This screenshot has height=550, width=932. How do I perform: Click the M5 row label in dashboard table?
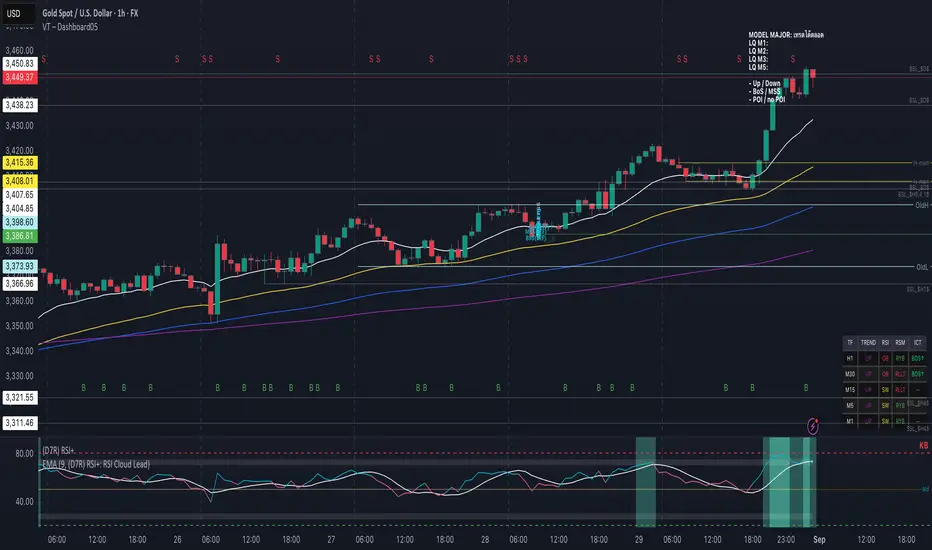coord(850,406)
